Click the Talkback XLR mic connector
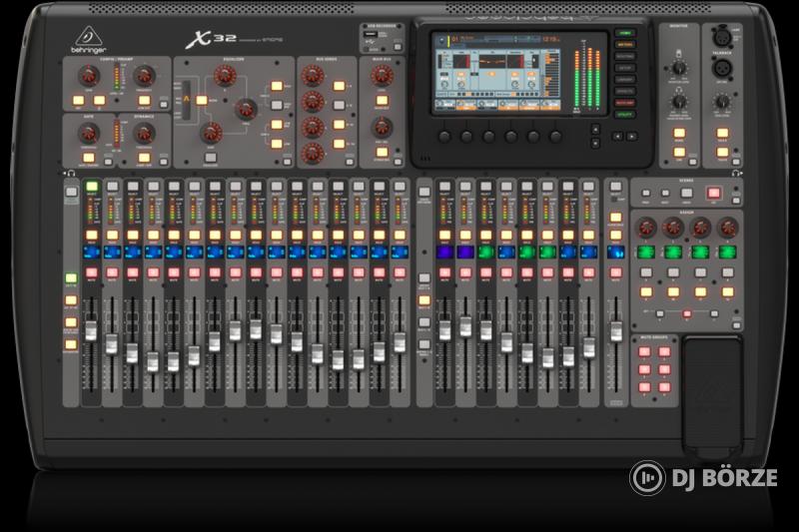The image size is (799, 532). click(721, 68)
